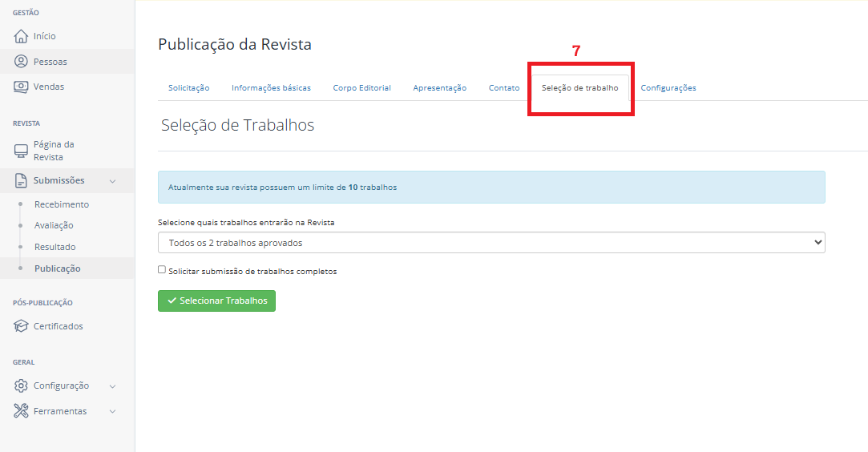The height and width of the screenshot is (452, 868).
Task: Toggle Solicitar submissão de trabalhos completos checkbox
Action: [x=162, y=269]
